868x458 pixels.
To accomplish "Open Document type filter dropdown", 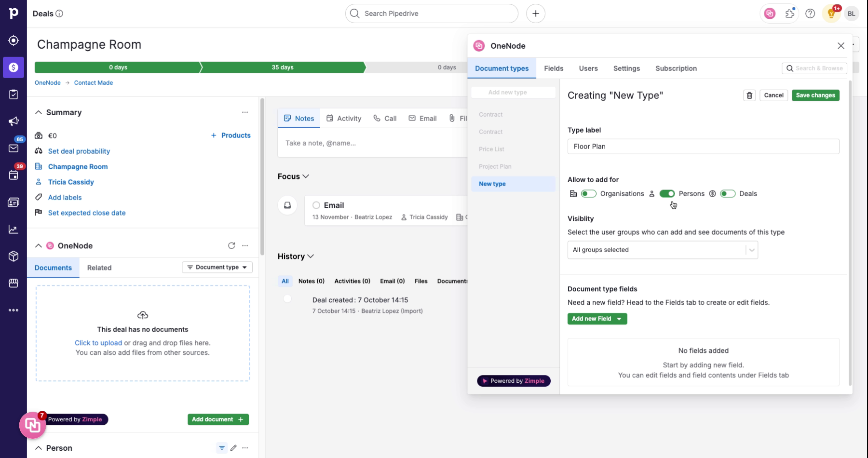I will (x=217, y=267).
